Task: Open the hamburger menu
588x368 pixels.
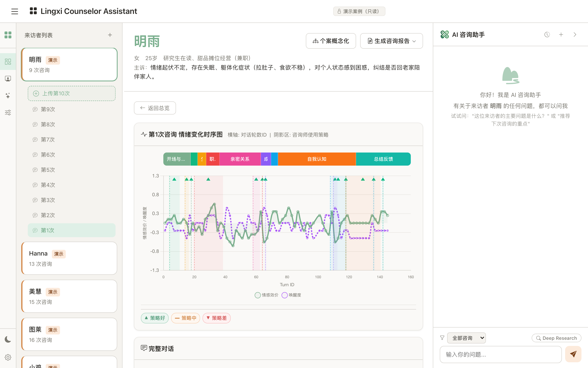Action: [14, 11]
